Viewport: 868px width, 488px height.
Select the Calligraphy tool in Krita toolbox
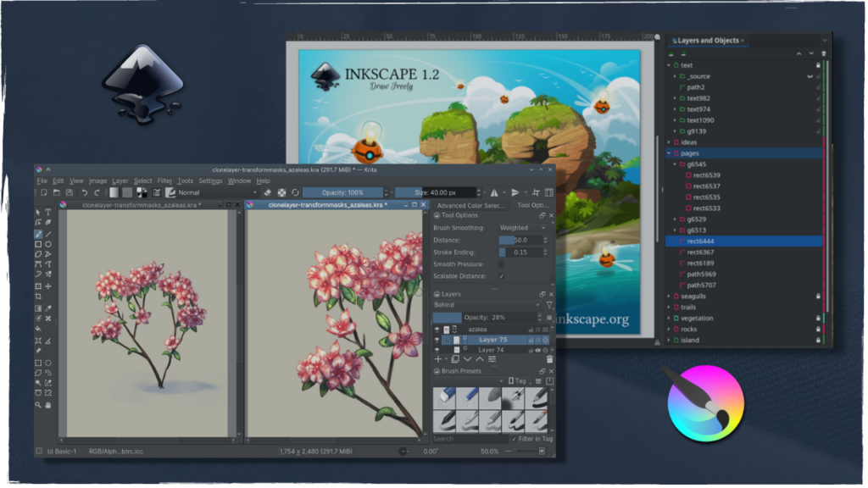pos(48,223)
